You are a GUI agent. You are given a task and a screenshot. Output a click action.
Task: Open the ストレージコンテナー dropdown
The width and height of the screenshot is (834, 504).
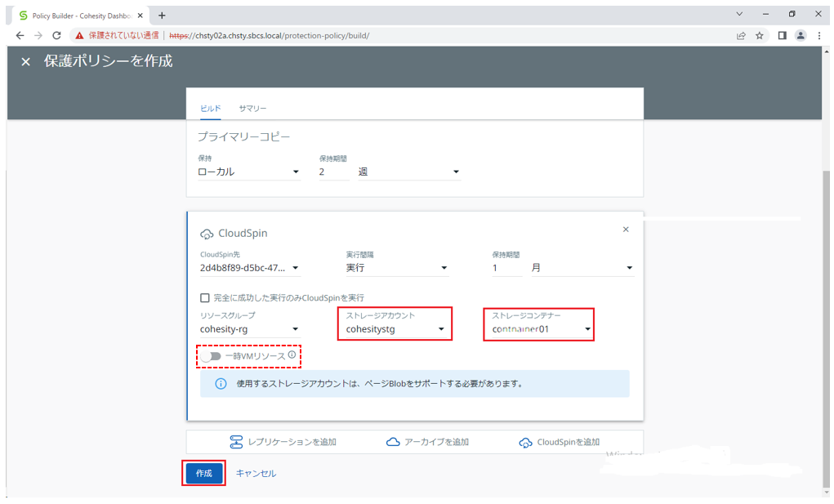click(542, 329)
